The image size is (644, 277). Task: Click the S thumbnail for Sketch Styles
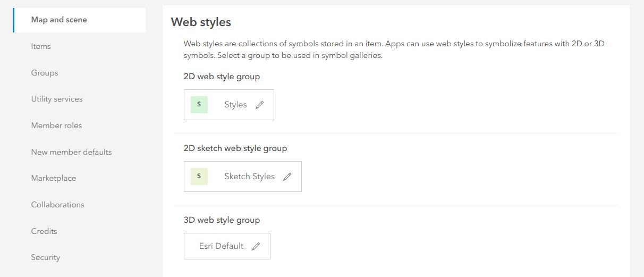(199, 177)
